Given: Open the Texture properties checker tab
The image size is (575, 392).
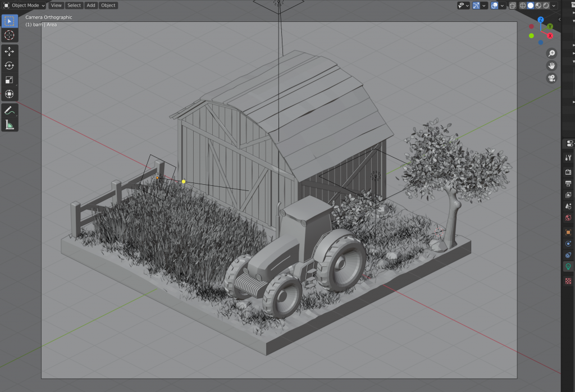Looking at the screenshot, I should pos(568,281).
